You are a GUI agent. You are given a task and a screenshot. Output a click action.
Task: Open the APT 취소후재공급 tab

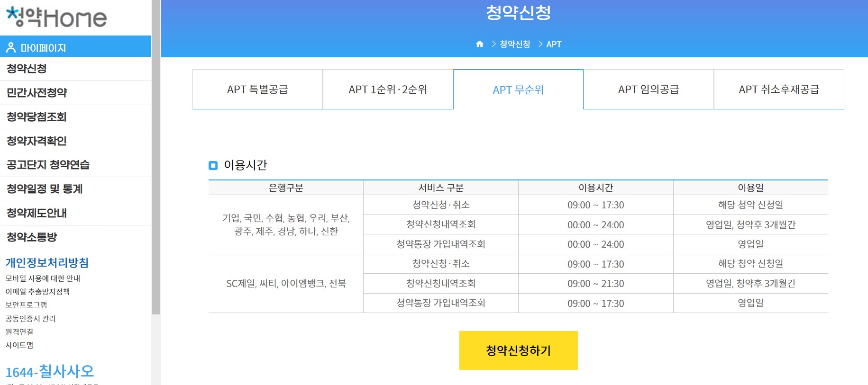779,90
